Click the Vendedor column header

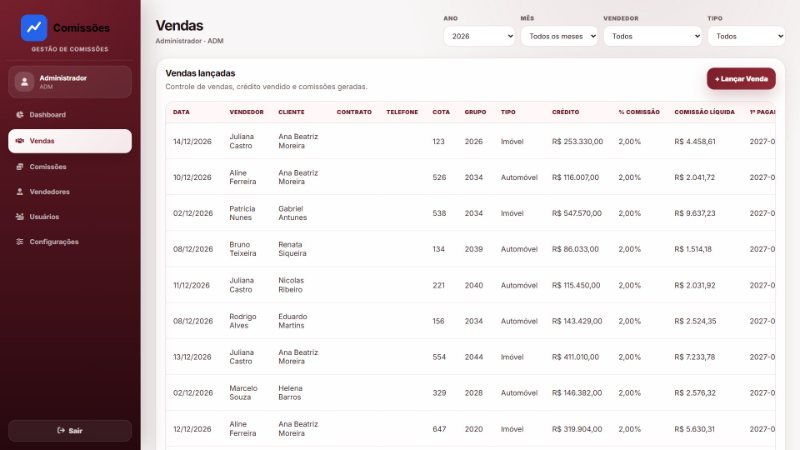pyautogui.click(x=246, y=112)
